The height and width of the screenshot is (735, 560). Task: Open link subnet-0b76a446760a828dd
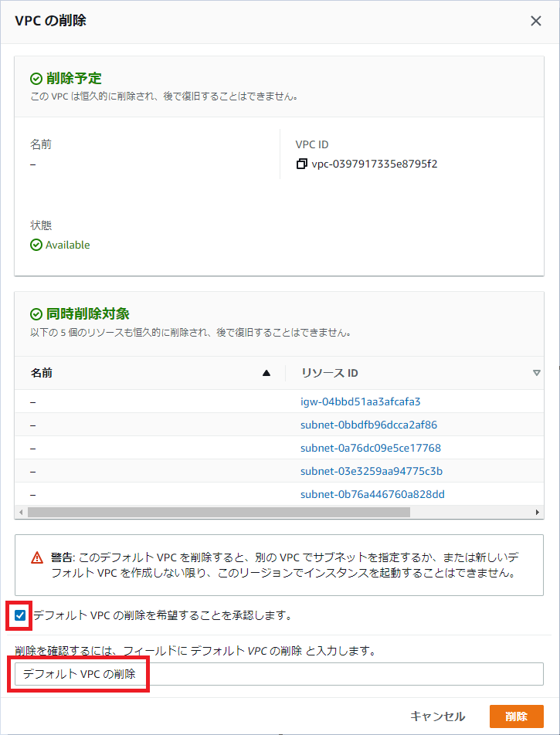click(372, 495)
